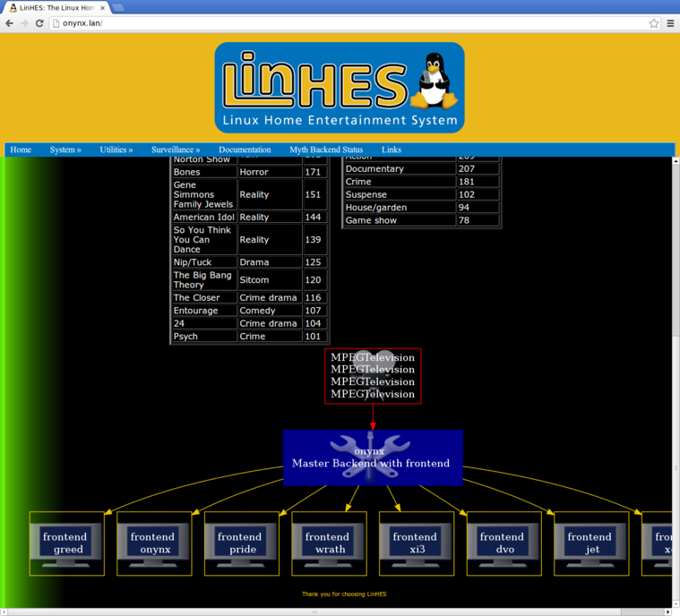Click Thank you for choosing LinHES text

coord(344,595)
